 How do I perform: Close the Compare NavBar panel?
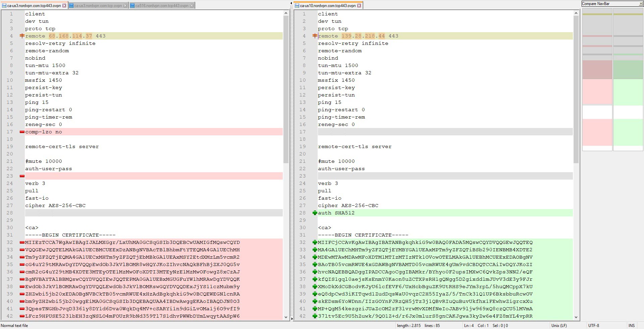(641, 4)
